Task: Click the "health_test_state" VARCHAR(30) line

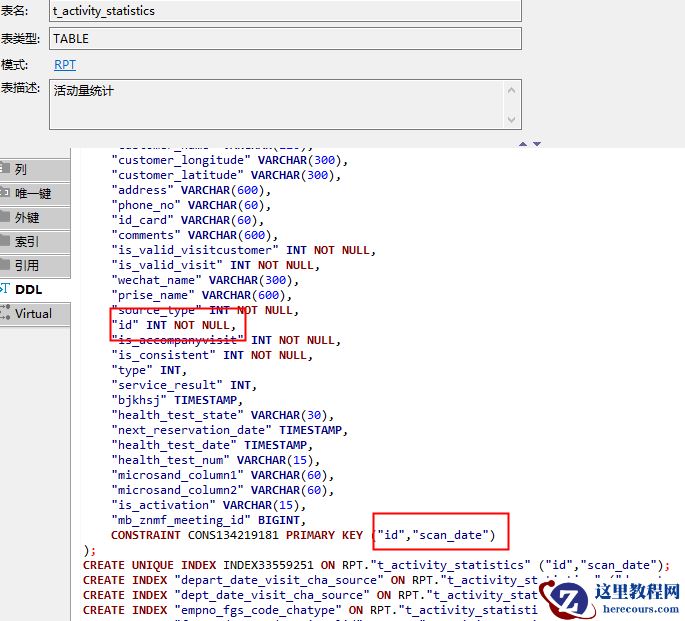Action: pos(223,415)
